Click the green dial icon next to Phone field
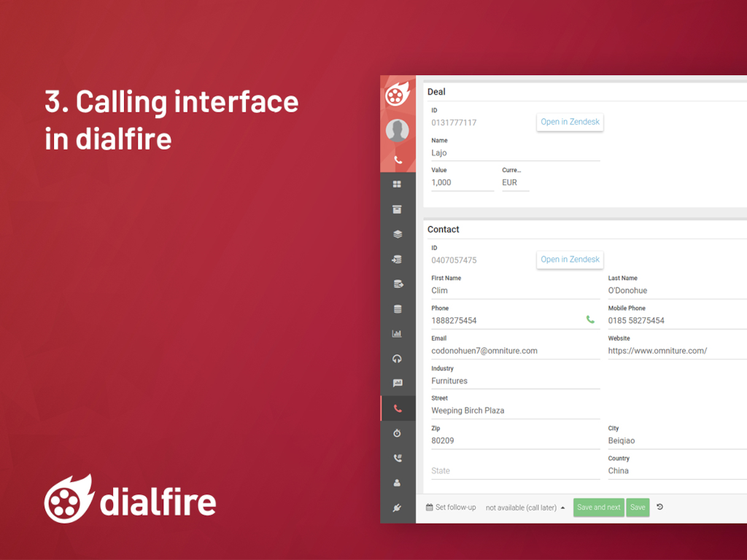The width and height of the screenshot is (747, 560). 589,319
